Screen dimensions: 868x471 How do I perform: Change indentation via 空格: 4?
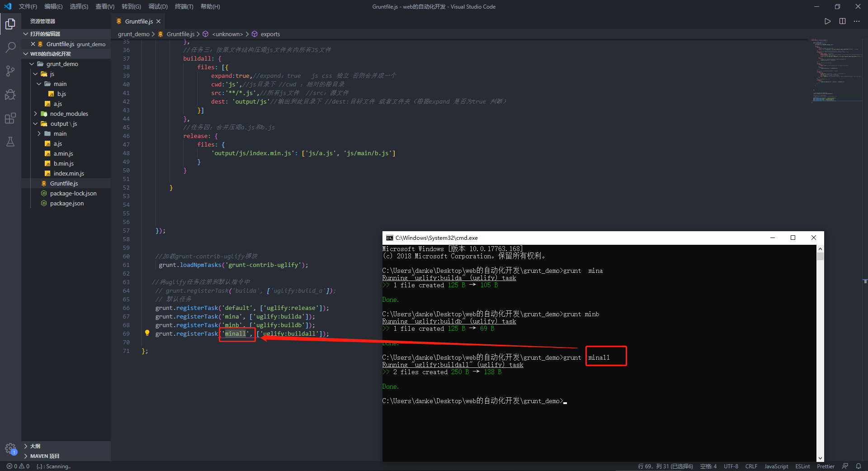708,466
